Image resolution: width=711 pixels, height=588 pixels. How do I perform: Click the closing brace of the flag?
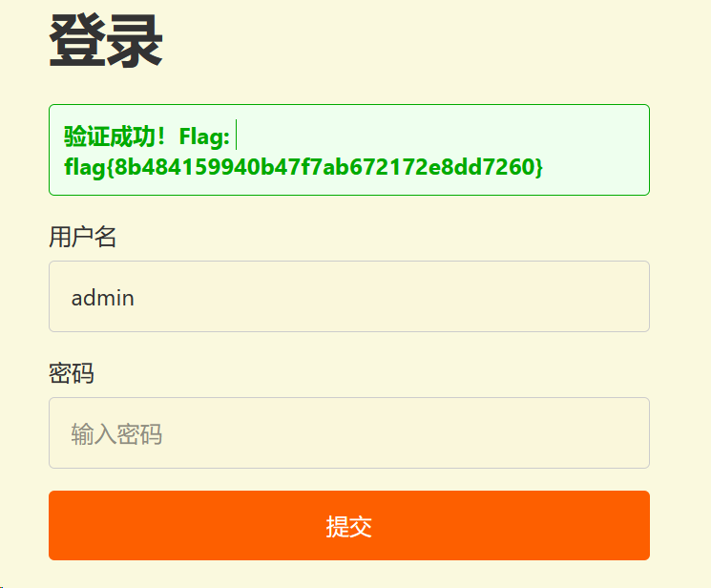[x=538, y=167]
